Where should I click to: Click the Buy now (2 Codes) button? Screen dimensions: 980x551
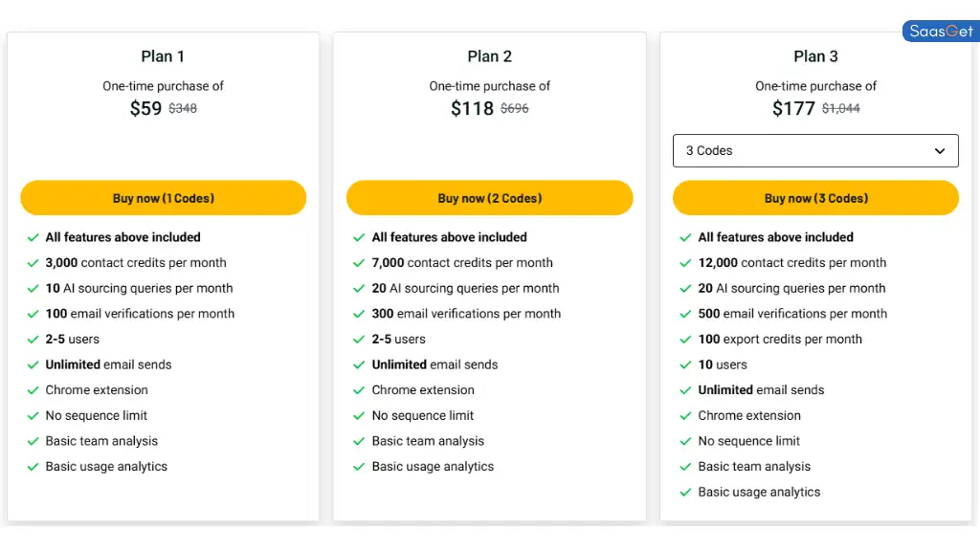489,197
